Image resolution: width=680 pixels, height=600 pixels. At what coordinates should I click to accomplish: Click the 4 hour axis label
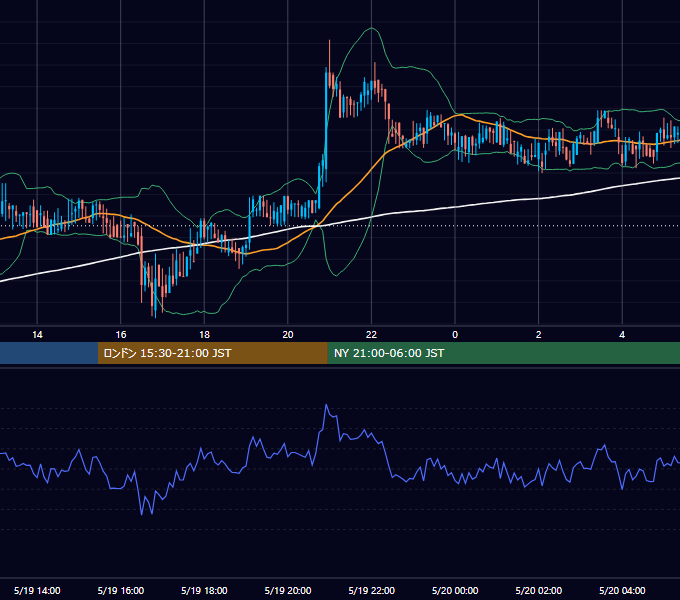(622, 335)
